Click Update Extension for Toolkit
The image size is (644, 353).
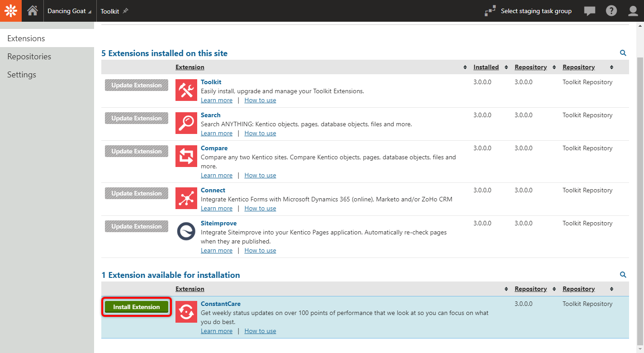(x=137, y=85)
